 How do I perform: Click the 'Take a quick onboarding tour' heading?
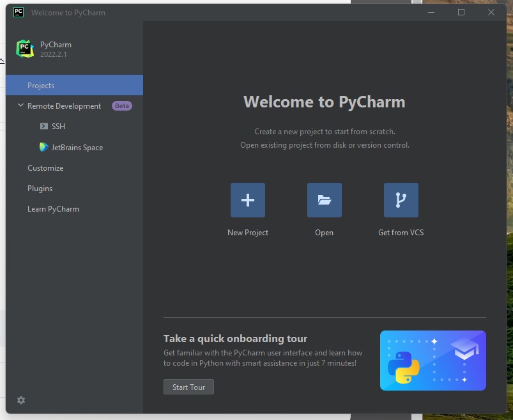(x=235, y=338)
